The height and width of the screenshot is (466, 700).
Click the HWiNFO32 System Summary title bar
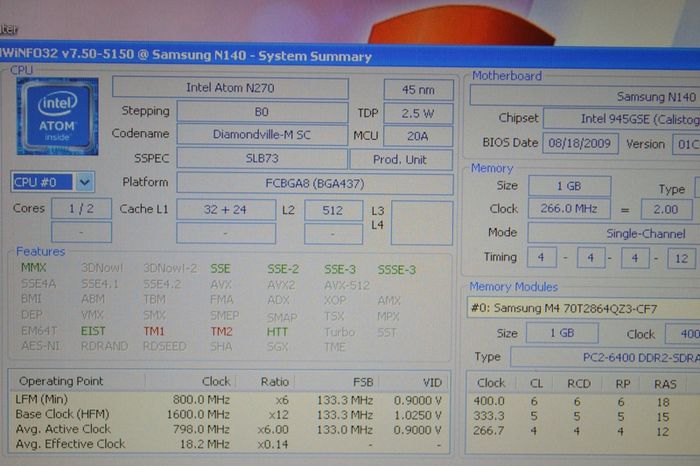(350, 55)
